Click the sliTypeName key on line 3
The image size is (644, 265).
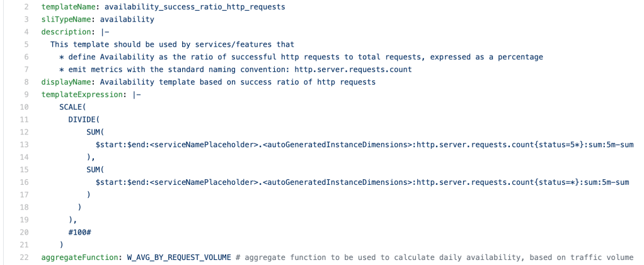[x=62, y=20]
